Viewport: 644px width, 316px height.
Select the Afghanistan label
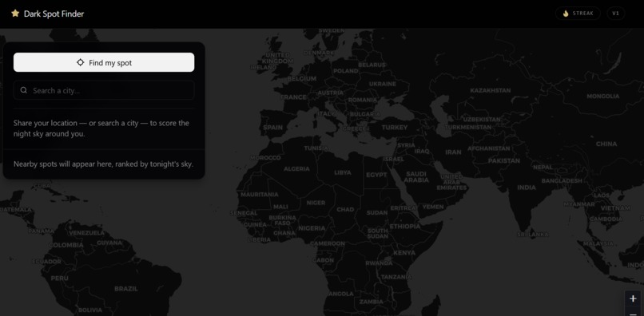pos(489,148)
